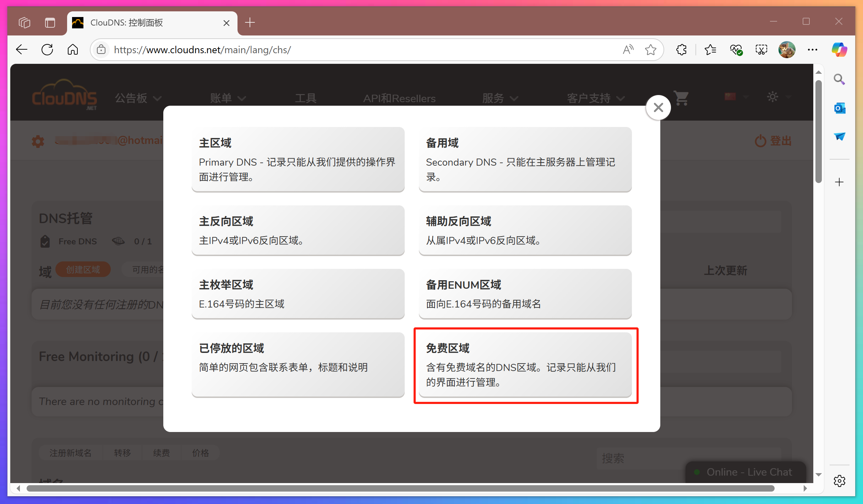The image size is (863, 504).
Task: Select the 免费区域 zone type
Action: tap(525, 365)
